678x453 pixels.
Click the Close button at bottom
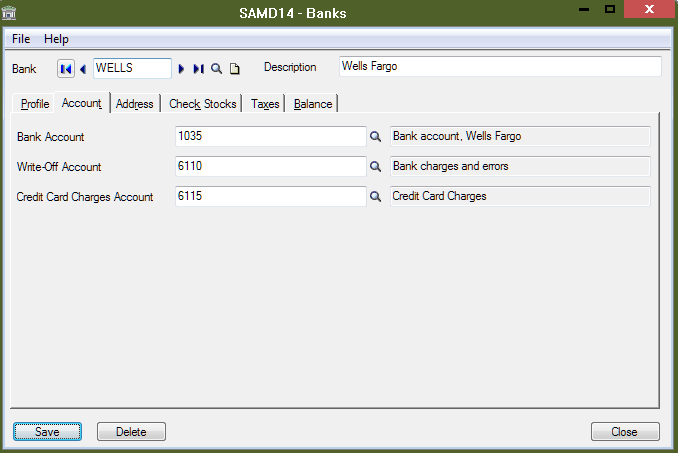coord(625,432)
